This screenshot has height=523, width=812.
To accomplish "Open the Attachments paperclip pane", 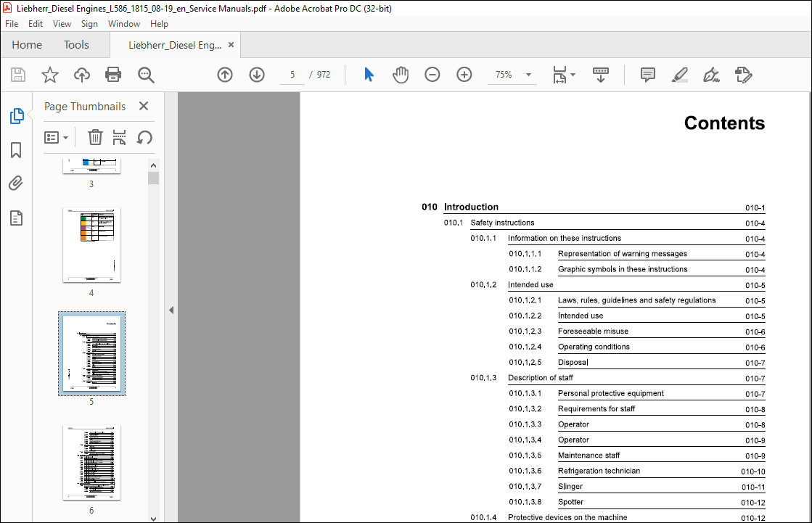I will click(x=16, y=184).
